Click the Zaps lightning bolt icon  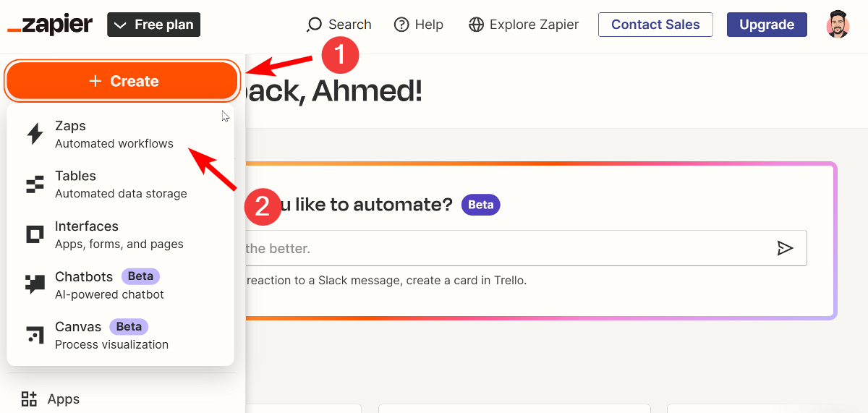point(35,135)
